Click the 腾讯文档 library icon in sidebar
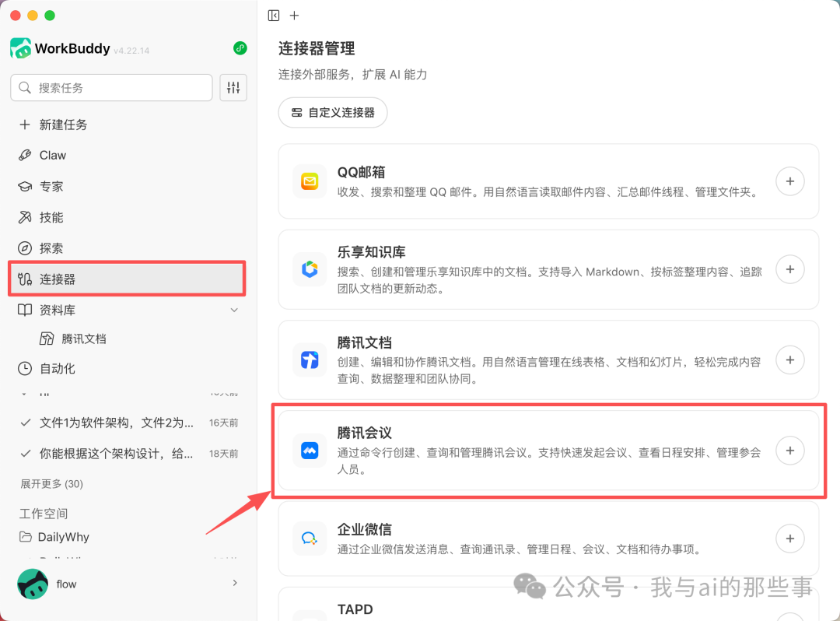Screen dimensions: 840x621 tap(47, 339)
